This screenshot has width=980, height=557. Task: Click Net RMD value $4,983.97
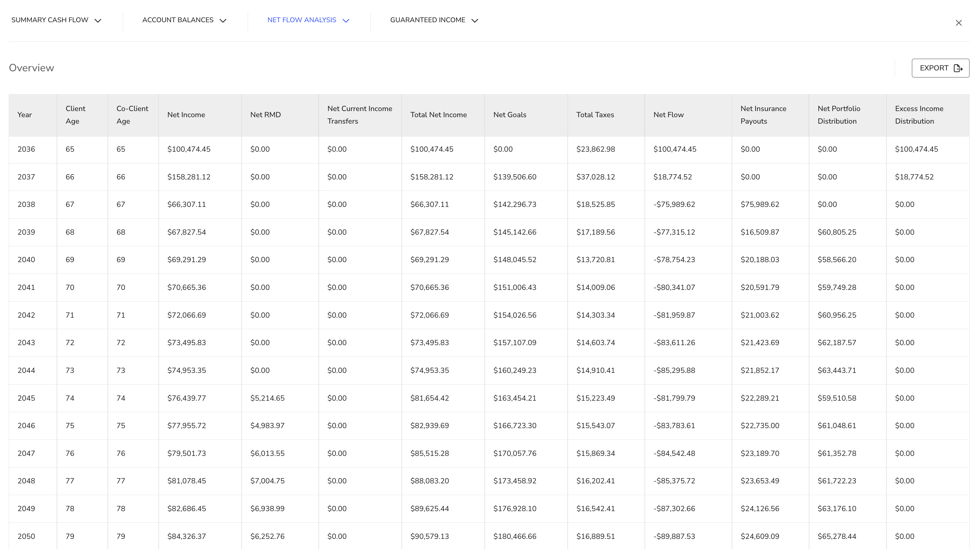click(267, 426)
